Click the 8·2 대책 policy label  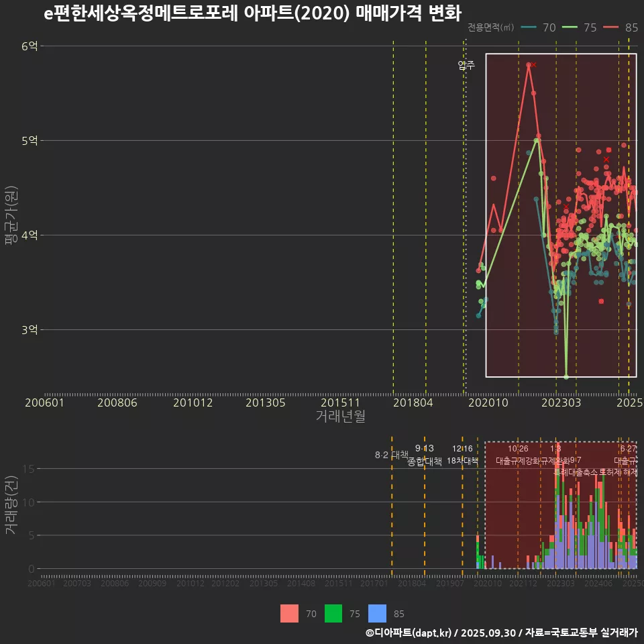click(391, 455)
